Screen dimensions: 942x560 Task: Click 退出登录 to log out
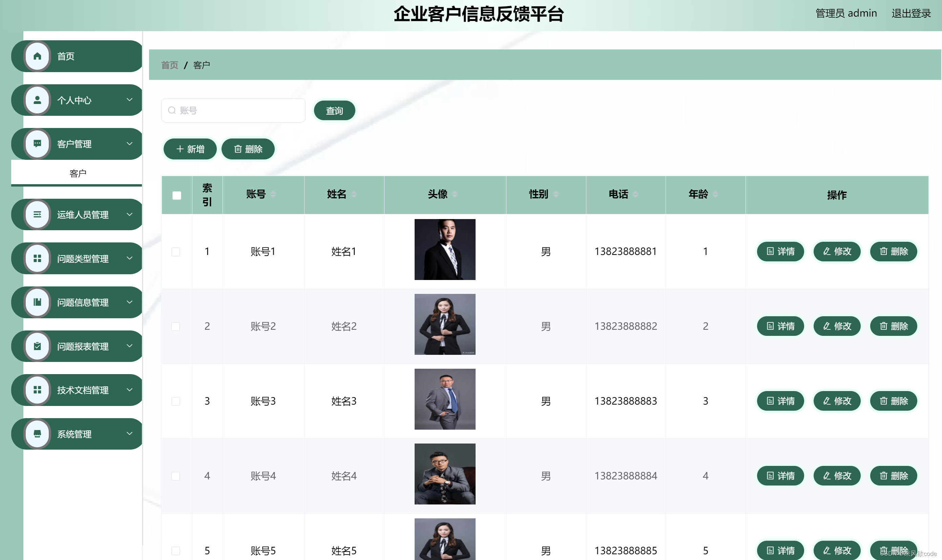coord(911,14)
